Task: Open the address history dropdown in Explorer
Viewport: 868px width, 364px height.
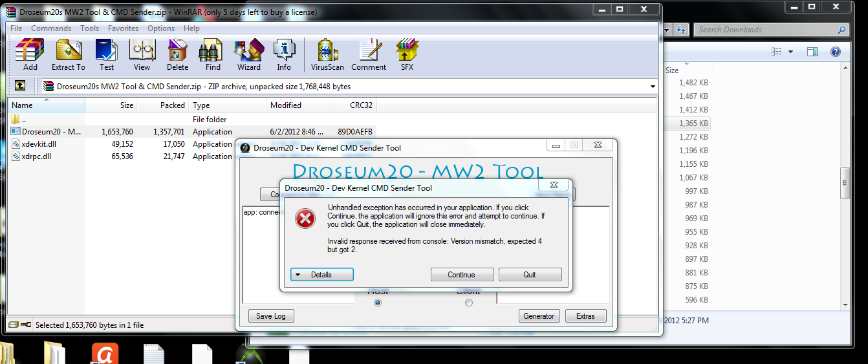Action: [666, 30]
